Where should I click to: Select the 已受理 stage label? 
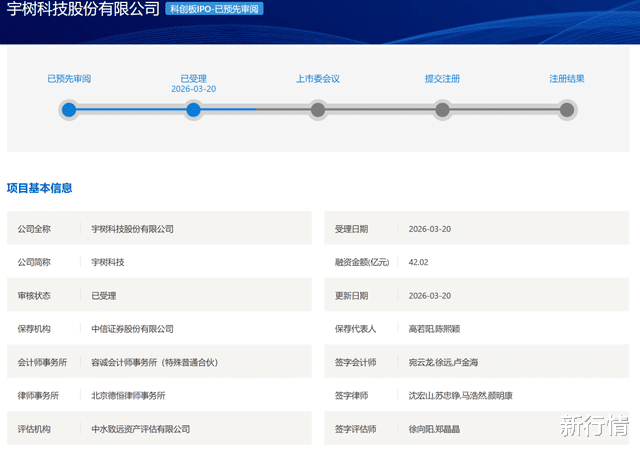click(x=193, y=78)
